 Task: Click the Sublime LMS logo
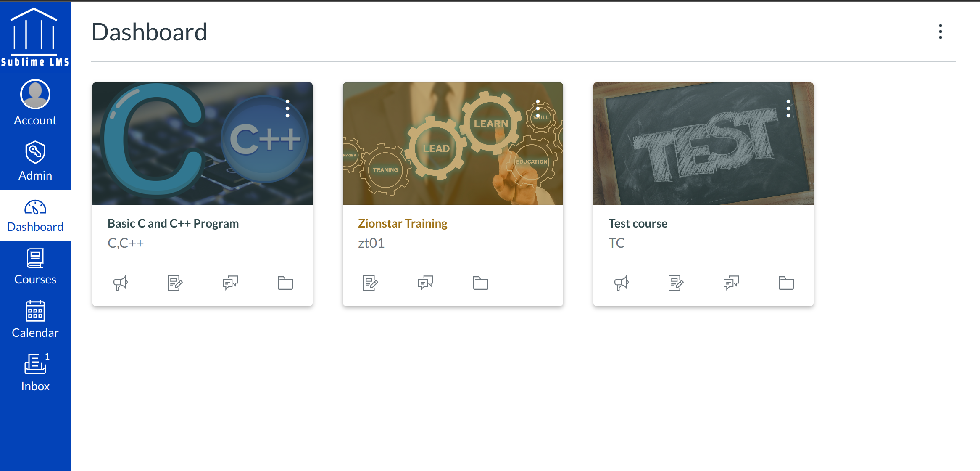(35, 37)
